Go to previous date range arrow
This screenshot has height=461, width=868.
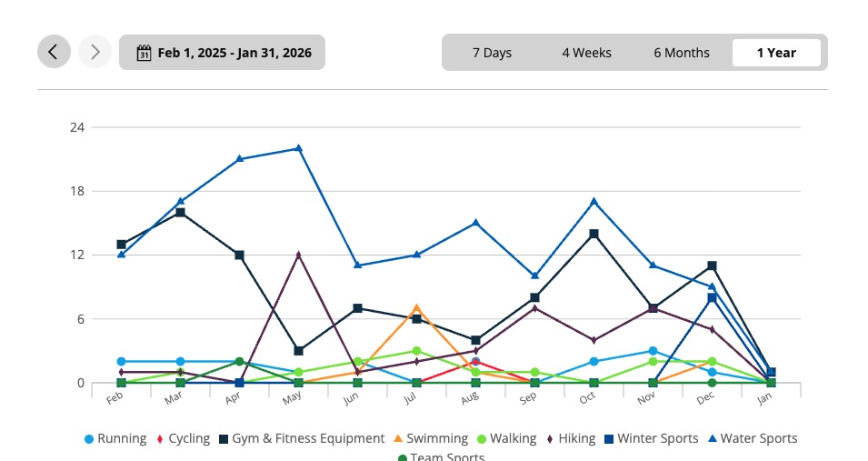point(54,52)
